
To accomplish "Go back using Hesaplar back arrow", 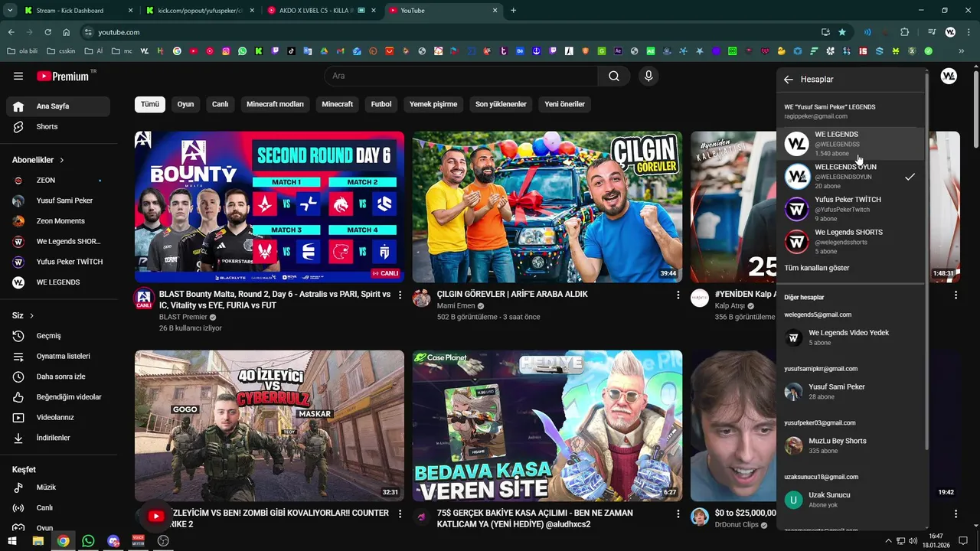I will pos(789,80).
